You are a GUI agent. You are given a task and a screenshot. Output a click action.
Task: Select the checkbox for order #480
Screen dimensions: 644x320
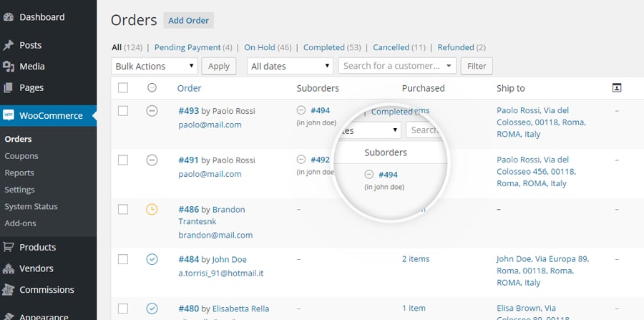[123, 309]
